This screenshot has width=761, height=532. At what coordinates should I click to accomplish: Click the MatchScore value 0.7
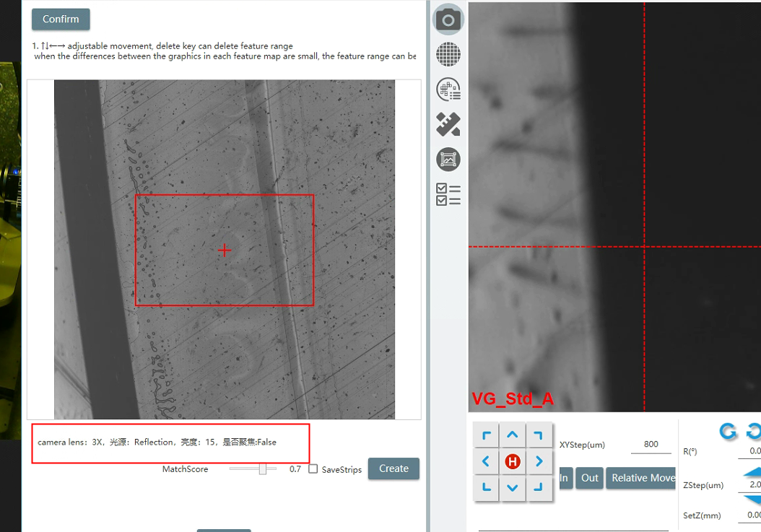click(295, 469)
